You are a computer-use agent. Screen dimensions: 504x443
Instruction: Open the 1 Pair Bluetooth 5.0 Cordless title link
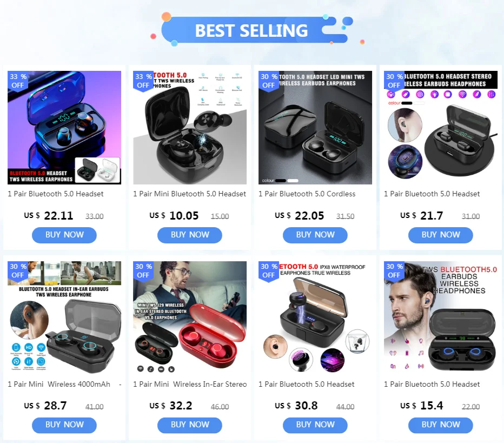click(307, 194)
